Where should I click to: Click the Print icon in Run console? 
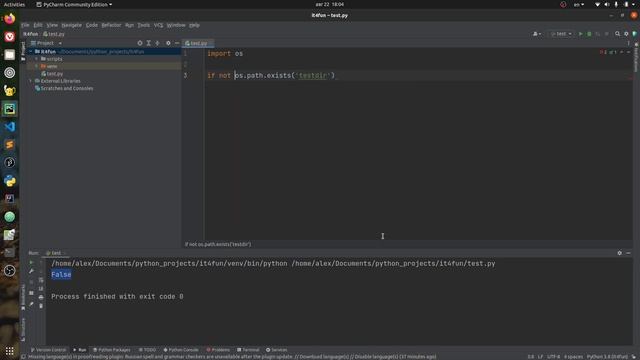[x=41, y=297]
